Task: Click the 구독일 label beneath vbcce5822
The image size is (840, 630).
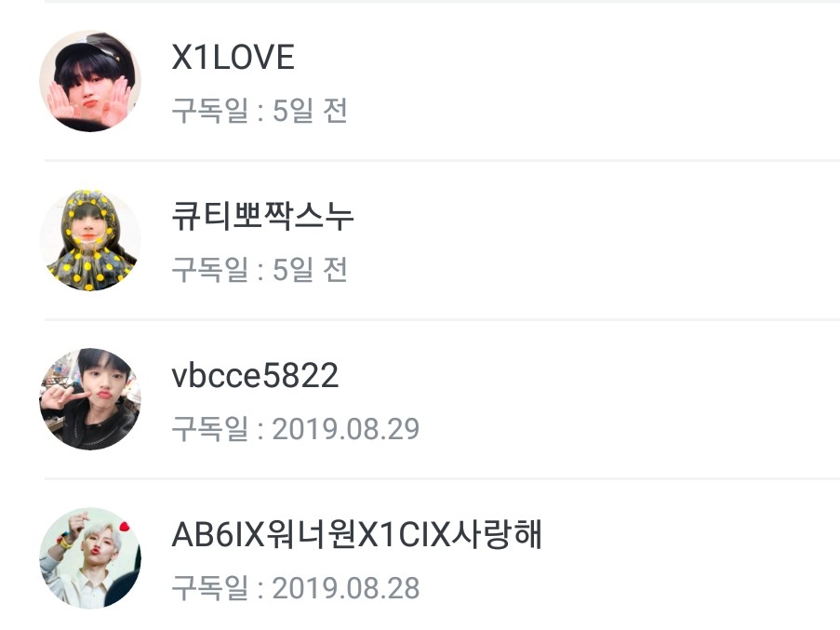Action: 210,429
